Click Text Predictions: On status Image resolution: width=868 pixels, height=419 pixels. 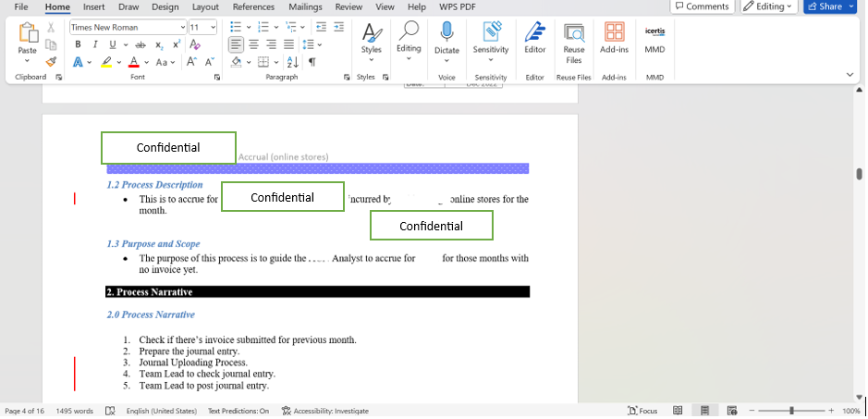tap(238, 411)
